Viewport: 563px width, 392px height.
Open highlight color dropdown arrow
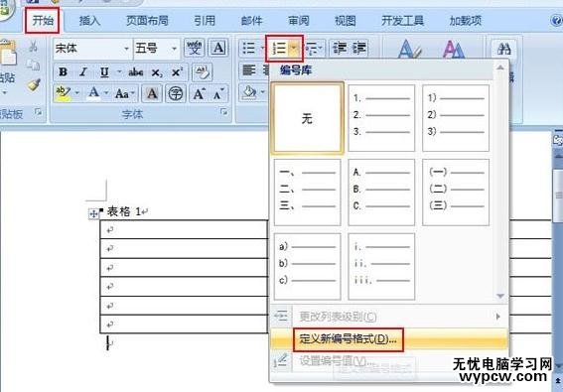pyautogui.click(x=77, y=93)
